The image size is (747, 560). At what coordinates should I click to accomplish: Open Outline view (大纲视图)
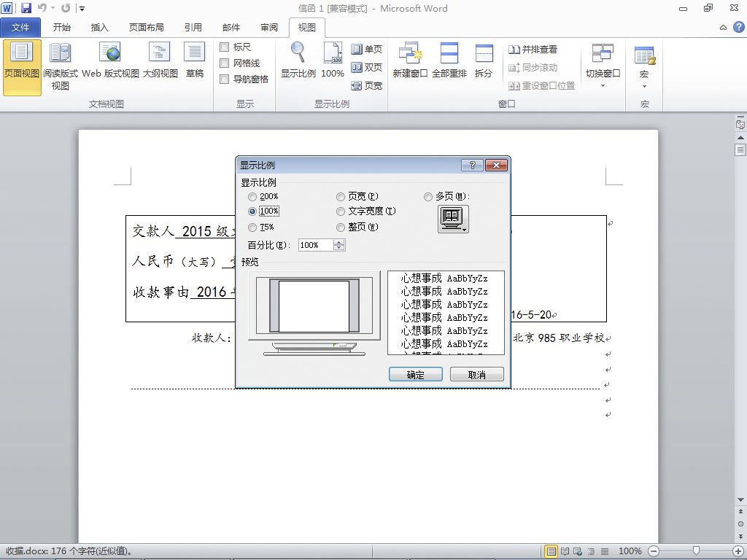(160, 61)
